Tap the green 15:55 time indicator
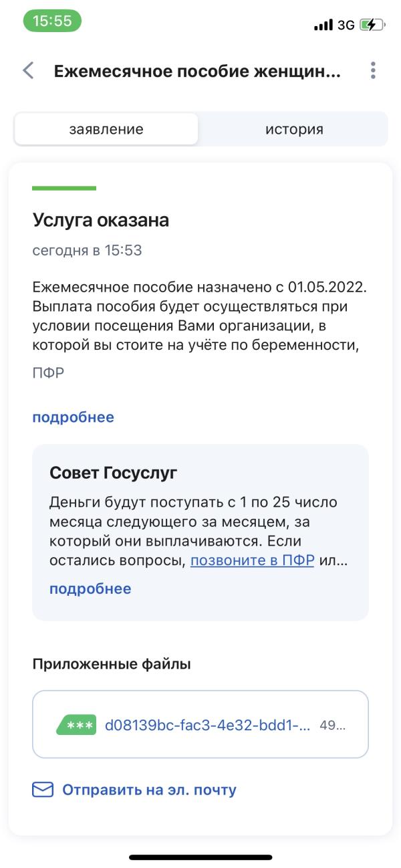 pos(52,21)
